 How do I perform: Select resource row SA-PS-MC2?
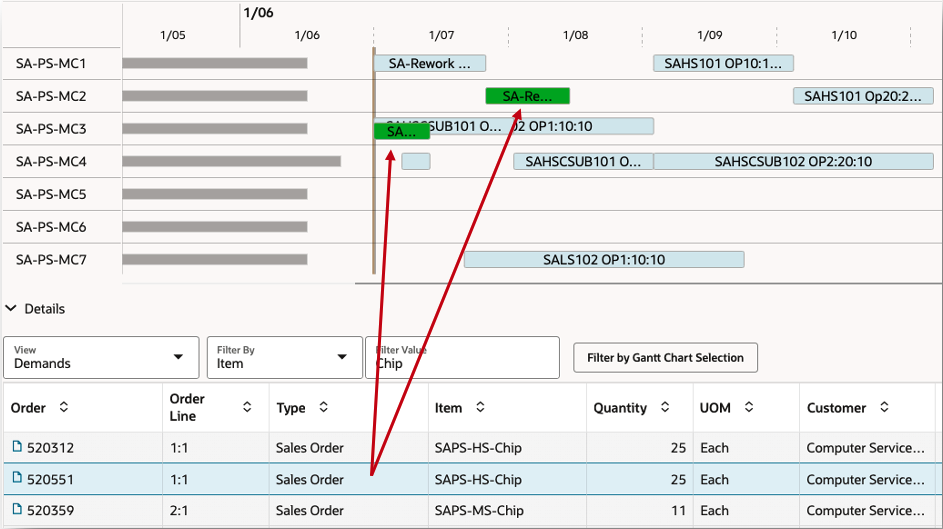51,96
